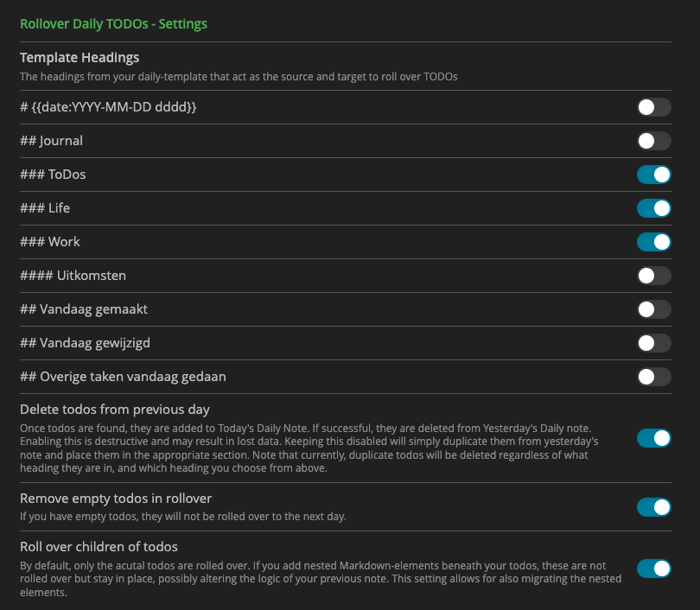This screenshot has width=700, height=610.
Task: Enable the '#### Uitkomsten' heading toggle
Action: point(654,276)
